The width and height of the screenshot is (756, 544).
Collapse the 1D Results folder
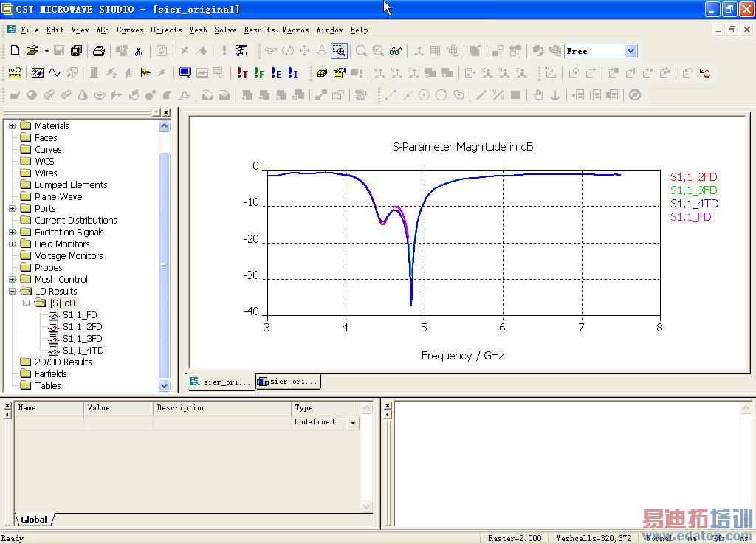tap(12, 292)
